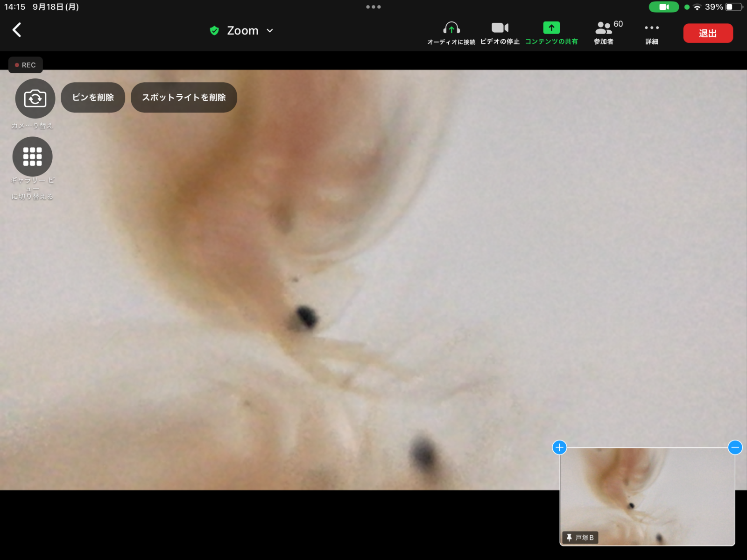Connect audio using the headphone icon
The image size is (747, 560).
tap(451, 28)
